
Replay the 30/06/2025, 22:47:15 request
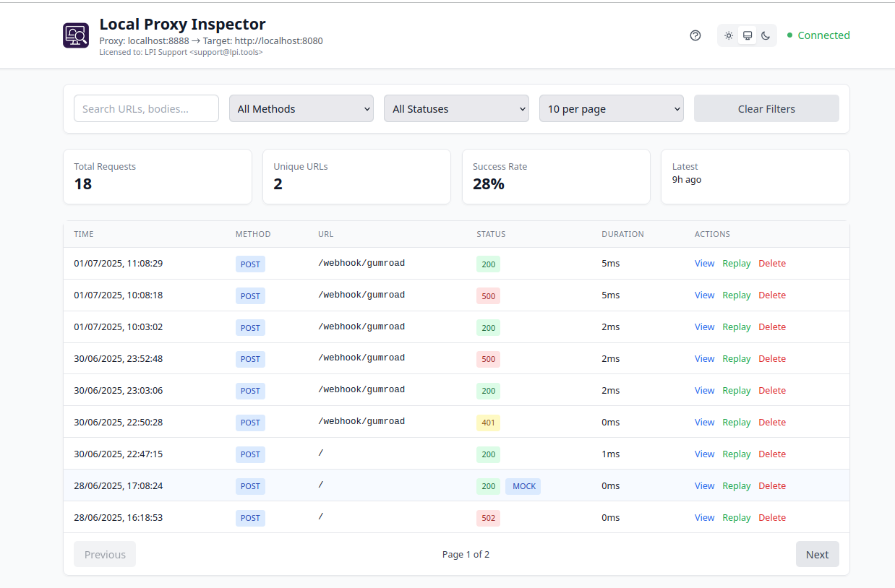coord(737,454)
